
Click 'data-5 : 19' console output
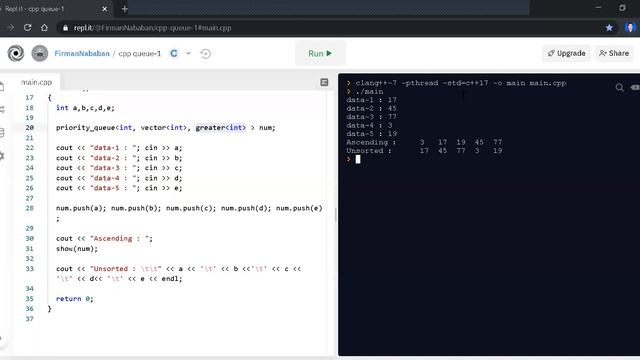click(371, 133)
